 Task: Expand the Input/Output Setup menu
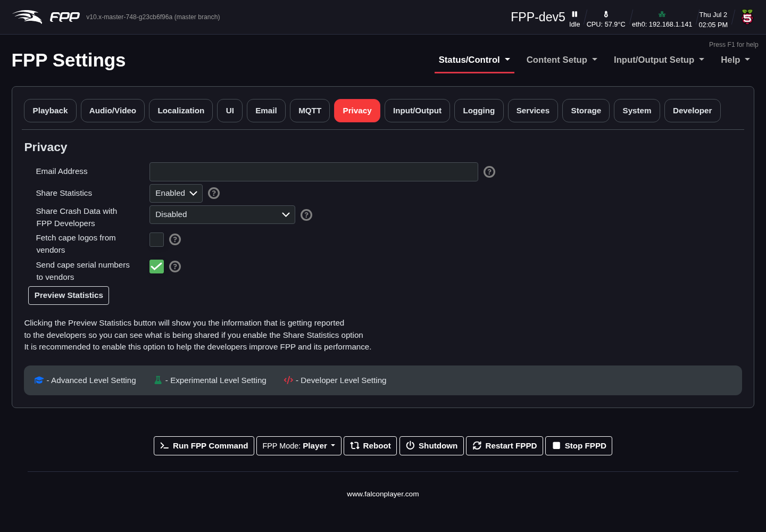659,60
